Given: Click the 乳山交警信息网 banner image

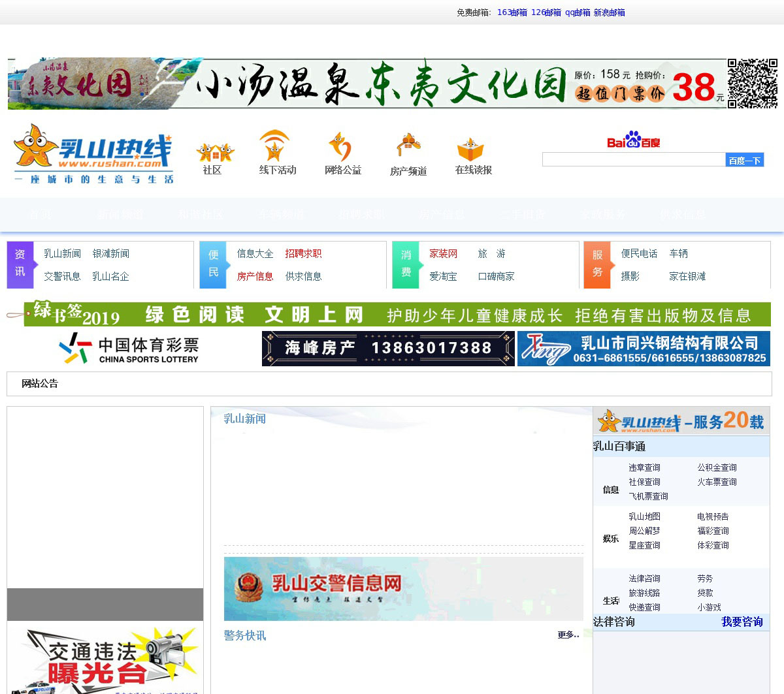Looking at the screenshot, I should click(x=403, y=588).
